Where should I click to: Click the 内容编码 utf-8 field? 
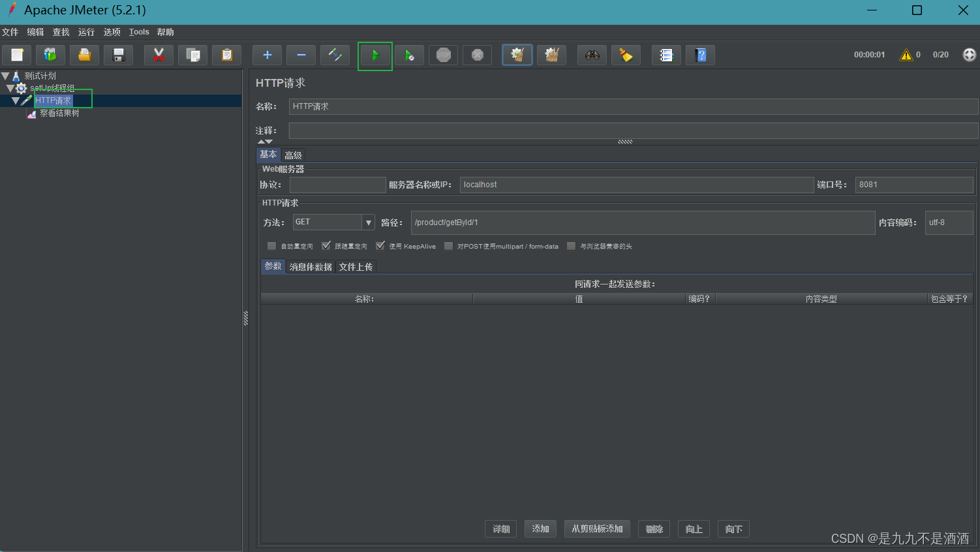pyautogui.click(x=949, y=222)
